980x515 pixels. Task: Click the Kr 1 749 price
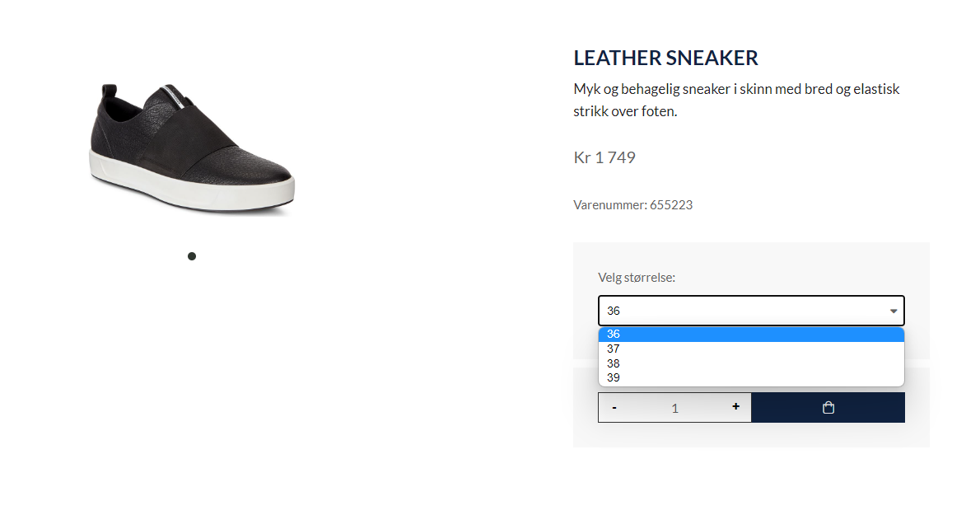(604, 157)
